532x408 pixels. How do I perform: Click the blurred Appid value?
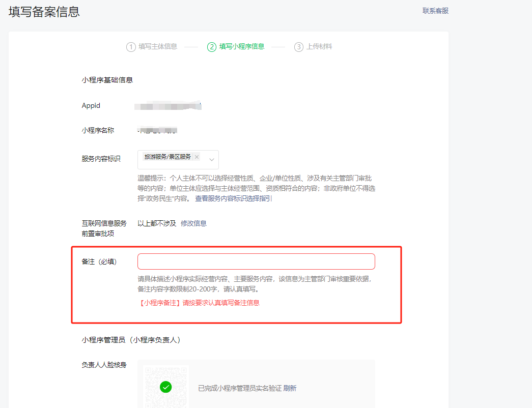(x=168, y=106)
